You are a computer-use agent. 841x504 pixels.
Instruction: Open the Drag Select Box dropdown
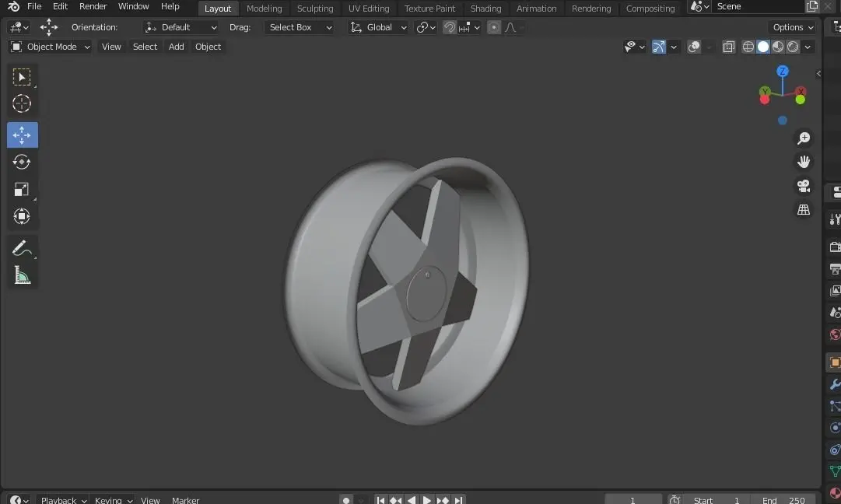coord(300,27)
